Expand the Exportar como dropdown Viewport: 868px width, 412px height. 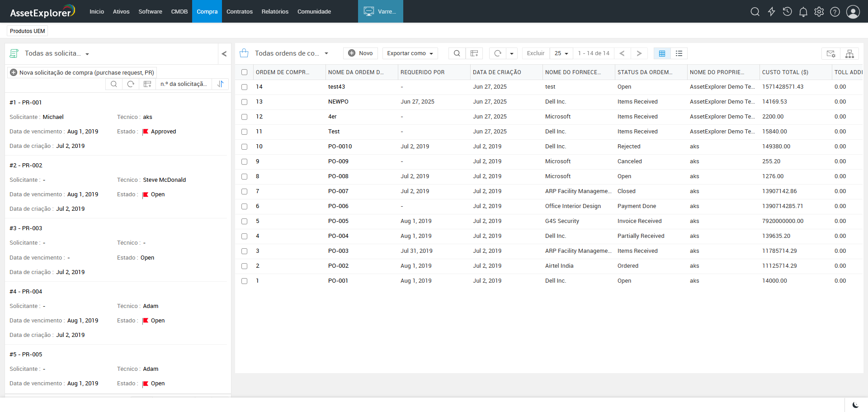[x=410, y=53]
